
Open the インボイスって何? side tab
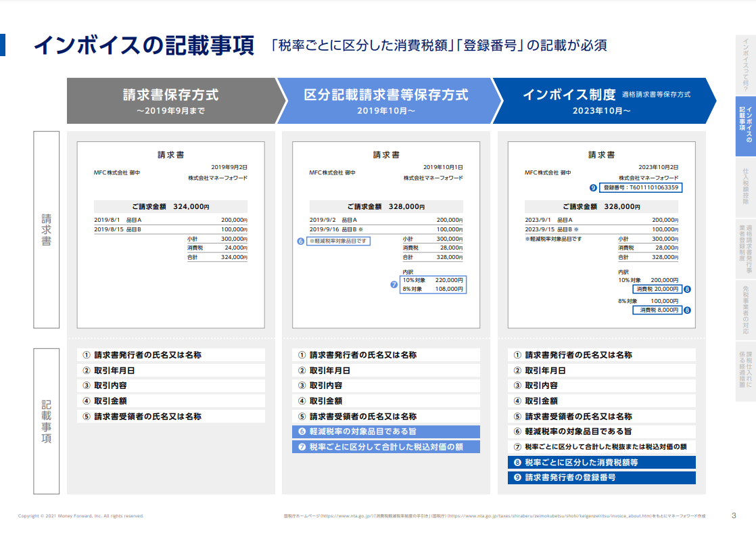[x=745, y=65]
